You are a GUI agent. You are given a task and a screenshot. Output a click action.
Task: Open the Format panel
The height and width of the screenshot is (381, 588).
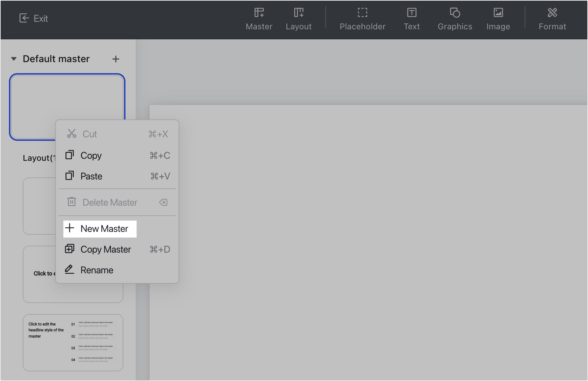pos(552,19)
